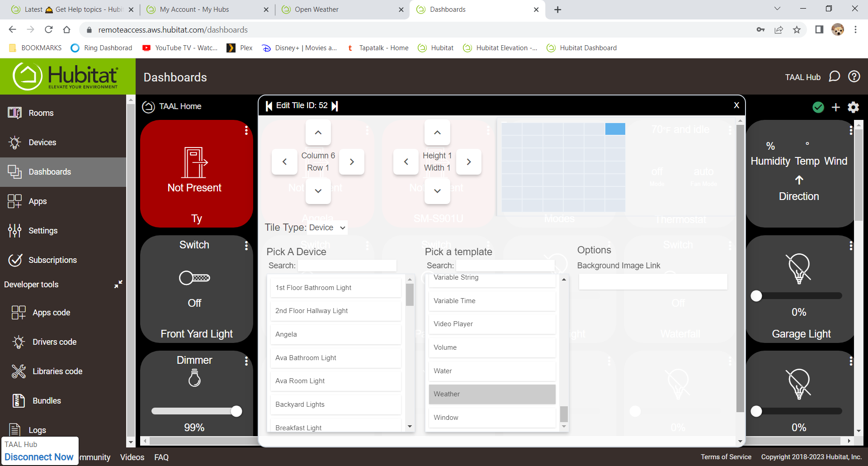
Task: Click the green checkmark save icon
Action: 818,107
